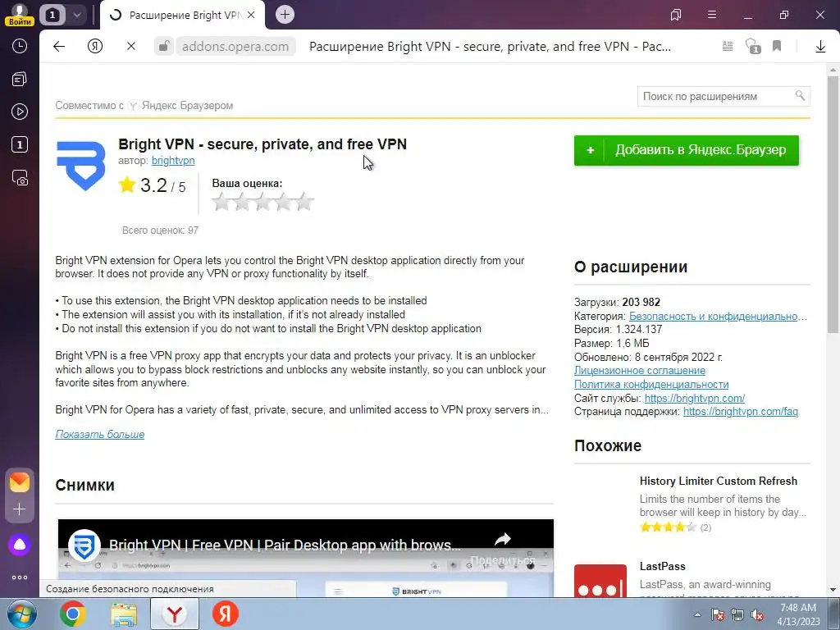The image size is (840, 630).
Task: Open the tab counter button
Action: click(52, 15)
